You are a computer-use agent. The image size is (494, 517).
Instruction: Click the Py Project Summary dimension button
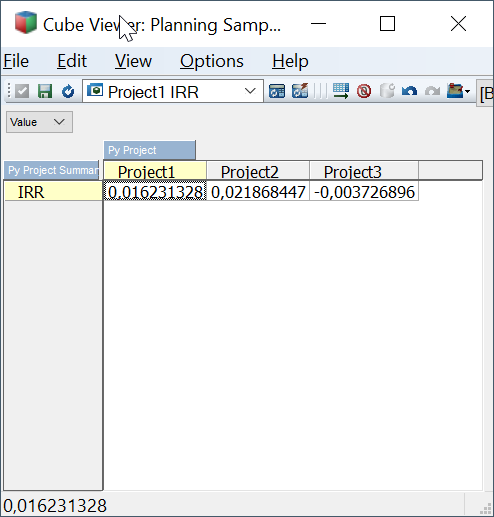click(x=52, y=170)
